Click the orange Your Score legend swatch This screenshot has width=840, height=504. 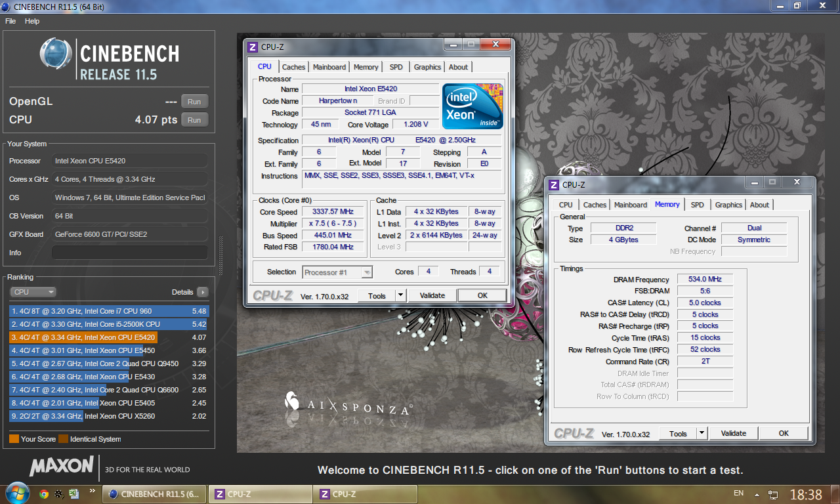click(14, 439)
